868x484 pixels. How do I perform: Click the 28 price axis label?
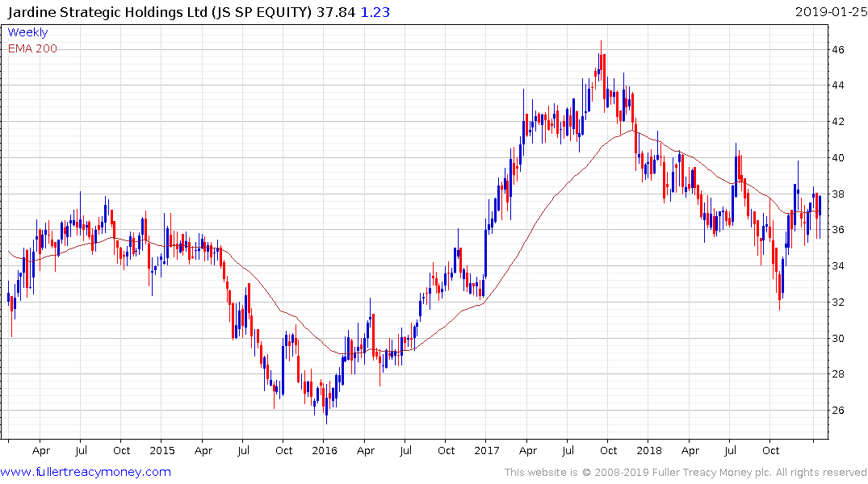tap(837, 374)
